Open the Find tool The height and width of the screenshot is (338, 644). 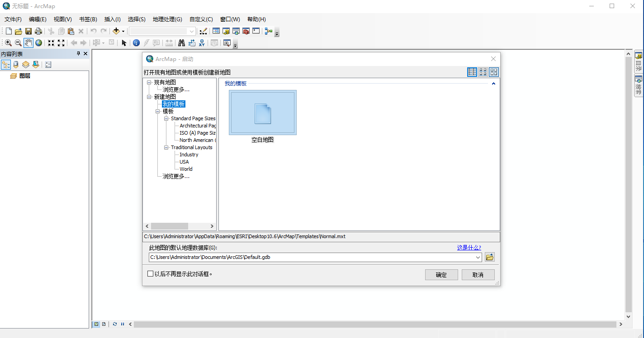(x=182, y=42)
